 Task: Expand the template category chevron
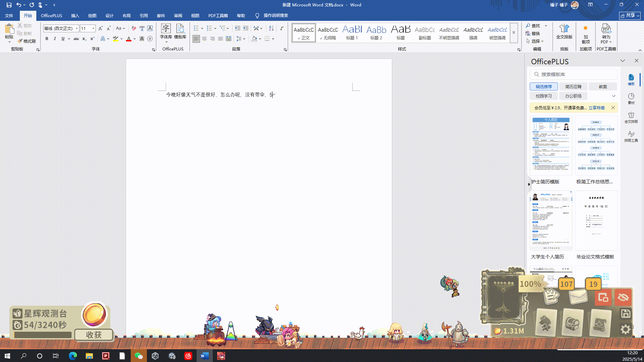click(x=613, y=96)
